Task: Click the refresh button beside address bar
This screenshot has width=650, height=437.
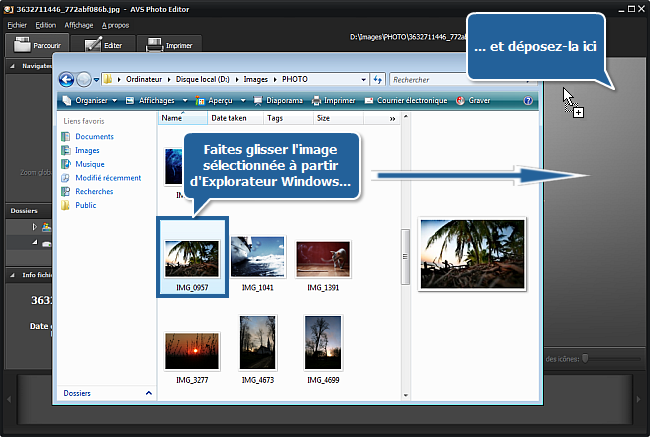Action: (x=377, y=79)
